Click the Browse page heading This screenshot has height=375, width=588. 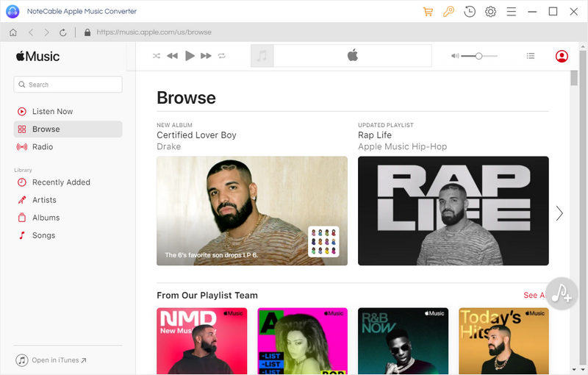[186, 98]
